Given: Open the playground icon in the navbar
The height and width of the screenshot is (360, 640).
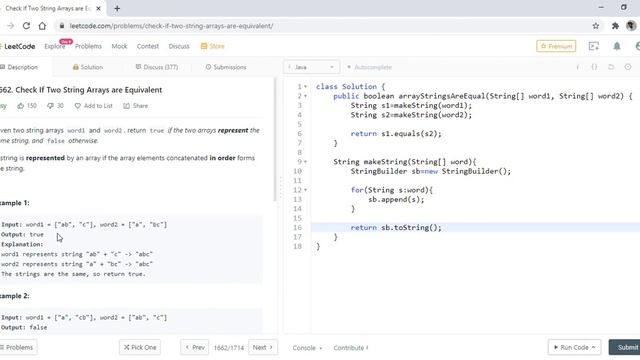Looking at the screenshot, I should coord(594,46).
